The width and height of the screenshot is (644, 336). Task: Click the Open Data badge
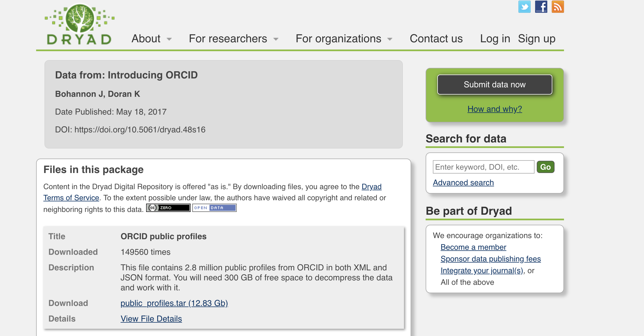pos(214,208)
